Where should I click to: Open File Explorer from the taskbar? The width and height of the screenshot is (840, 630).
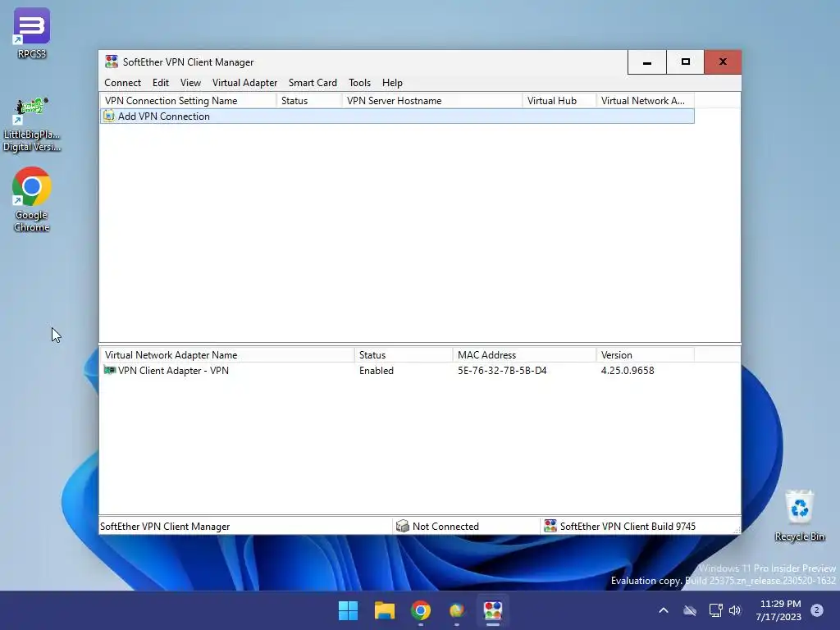tap(384, 610)
